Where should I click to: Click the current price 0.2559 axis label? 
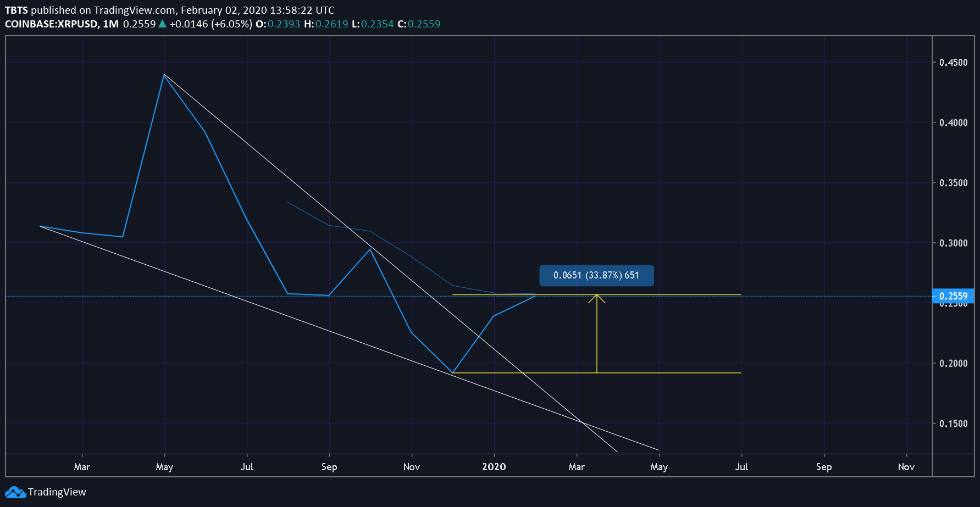[x=953, y=296]
